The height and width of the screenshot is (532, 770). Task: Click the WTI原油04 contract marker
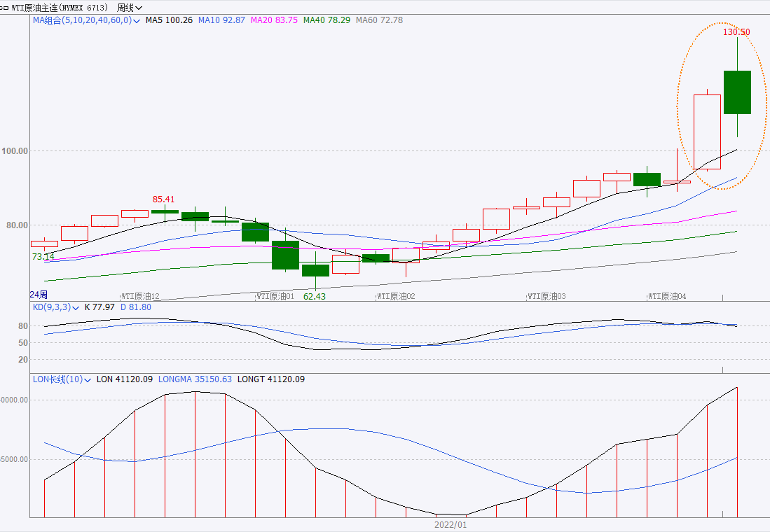click(667, 296)
